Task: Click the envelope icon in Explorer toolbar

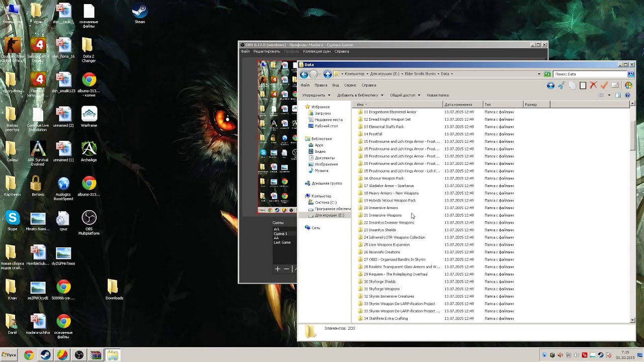Action: click(x=615, y=85)
